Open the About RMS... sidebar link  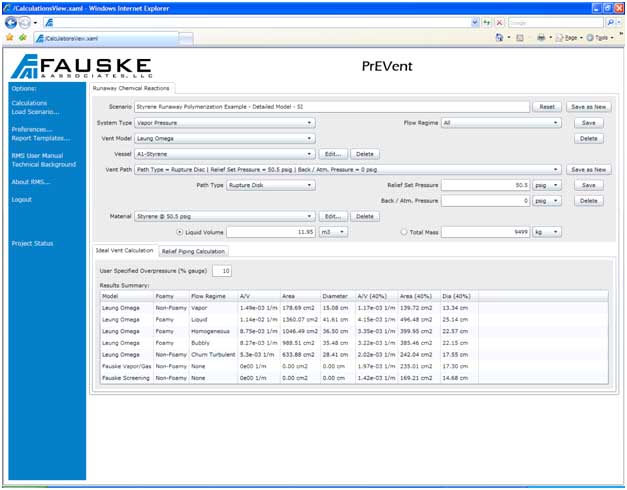pyautogui.click(x=30, y=182)
